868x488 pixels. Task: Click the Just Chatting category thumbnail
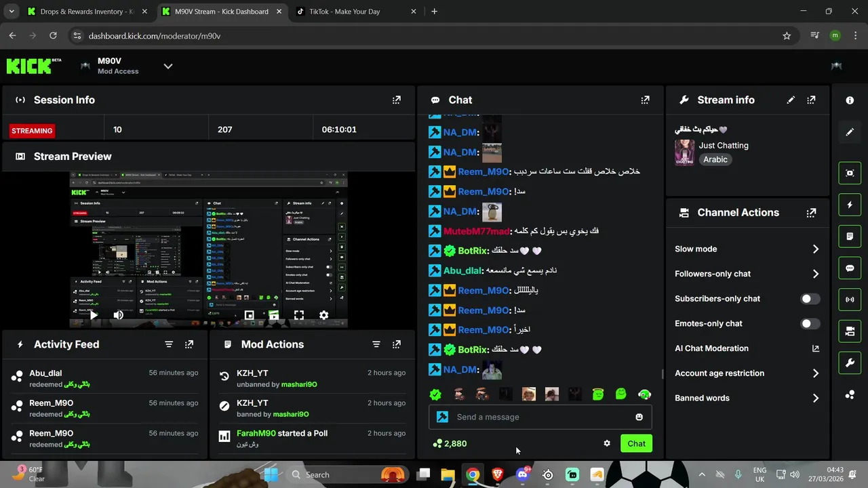coord(684,152)
